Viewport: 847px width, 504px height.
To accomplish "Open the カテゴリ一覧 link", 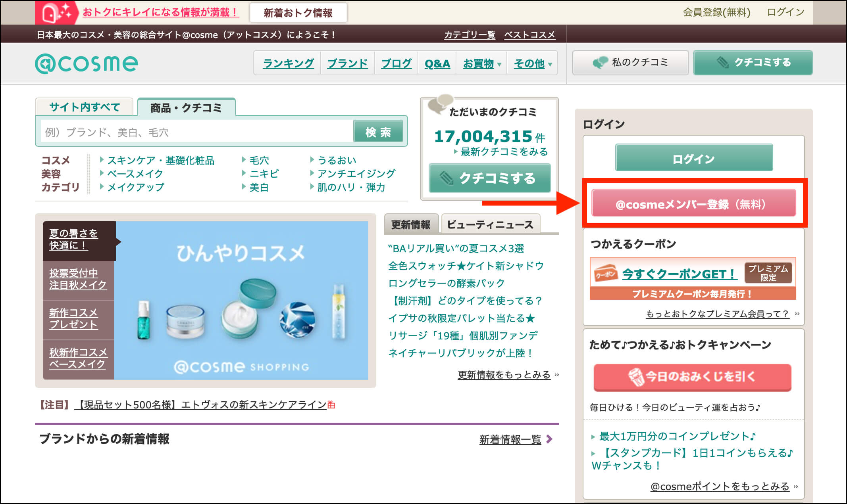I will click(x=470, y=35).
